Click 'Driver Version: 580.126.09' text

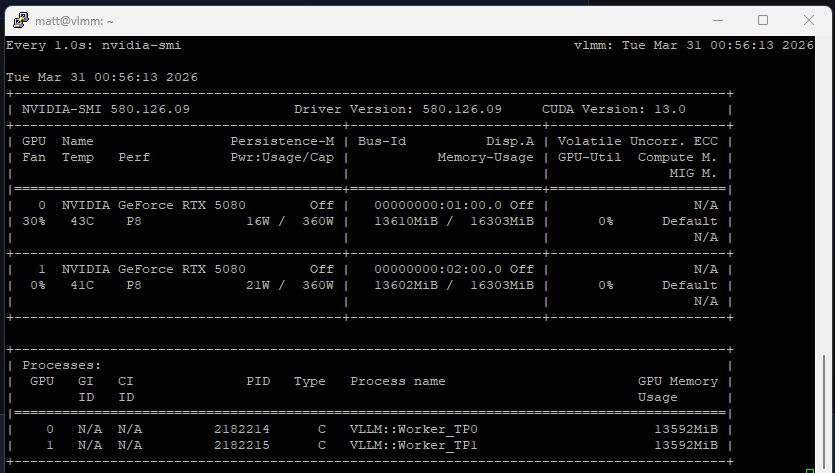coord(398,109)
